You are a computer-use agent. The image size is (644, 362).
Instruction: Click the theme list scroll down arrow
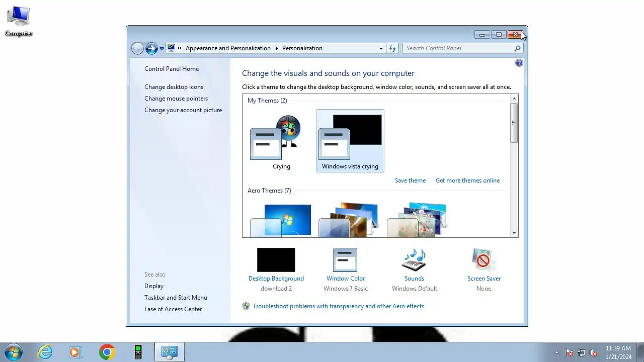click(x=514, y=233)
